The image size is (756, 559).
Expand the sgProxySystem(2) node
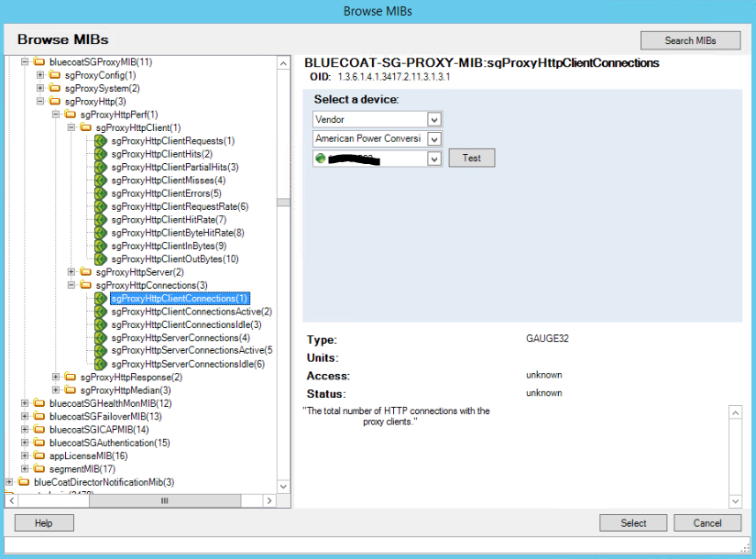40,88
